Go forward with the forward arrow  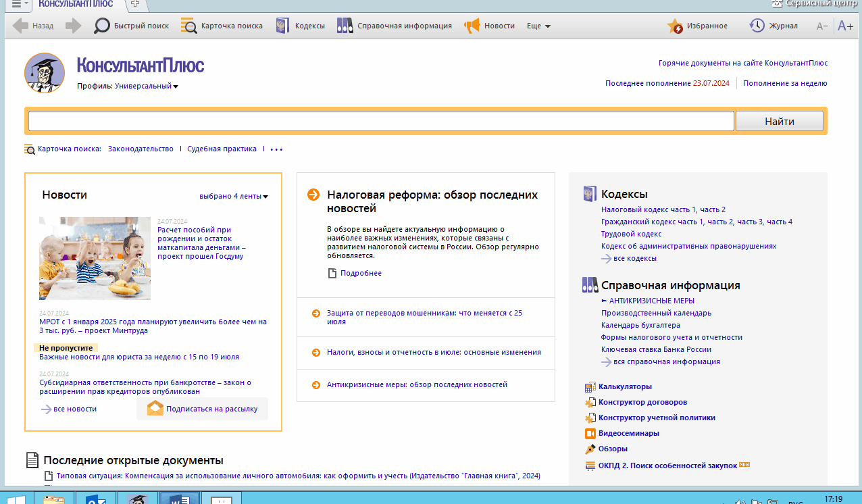pos(73,26)
